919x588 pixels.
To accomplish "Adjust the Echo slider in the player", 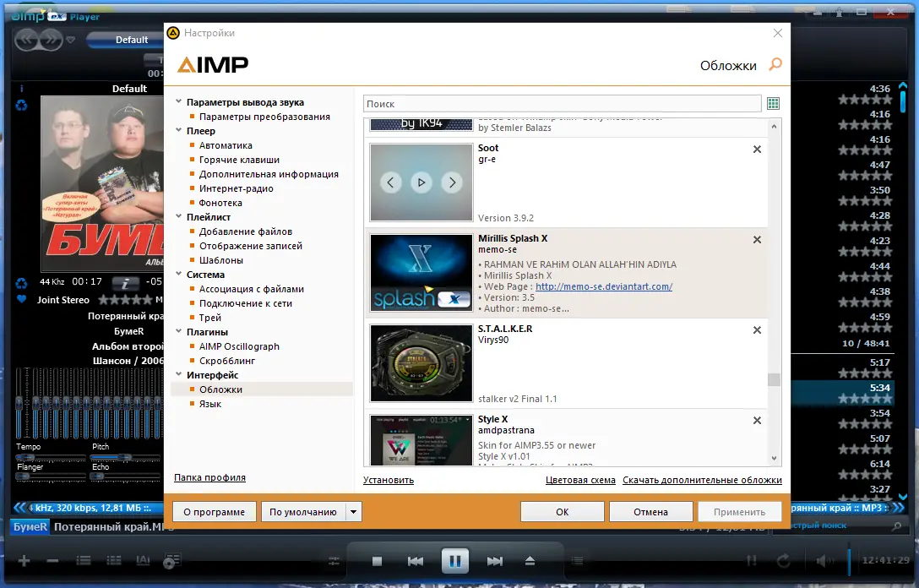I will [x=125, y=476].
